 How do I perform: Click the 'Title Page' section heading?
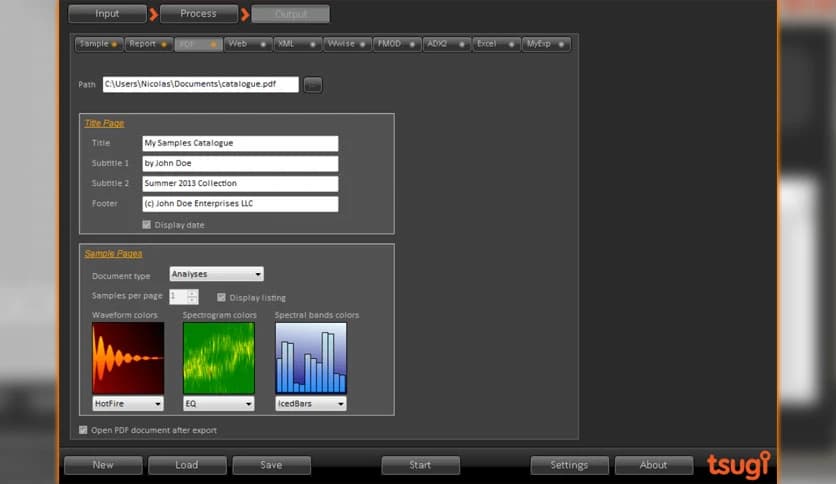point(104,123)
